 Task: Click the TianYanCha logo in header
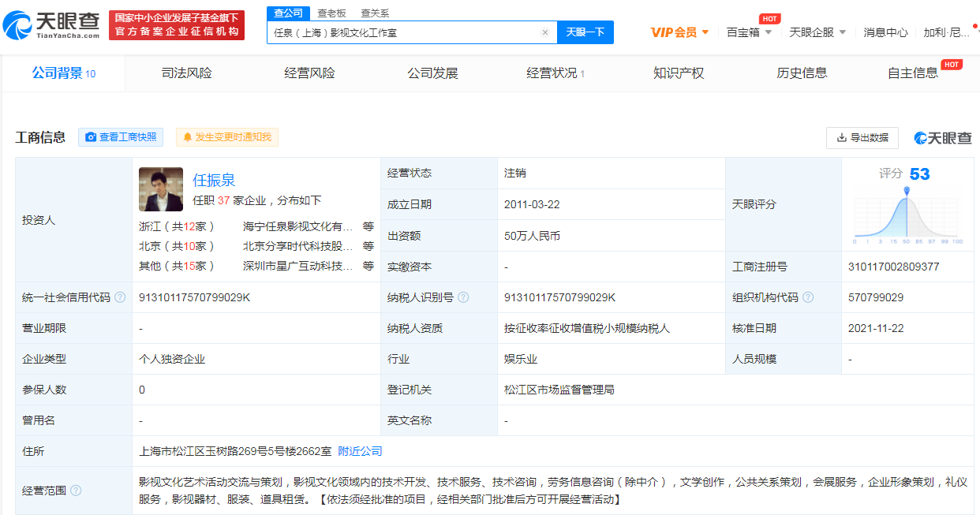(50, 25)
